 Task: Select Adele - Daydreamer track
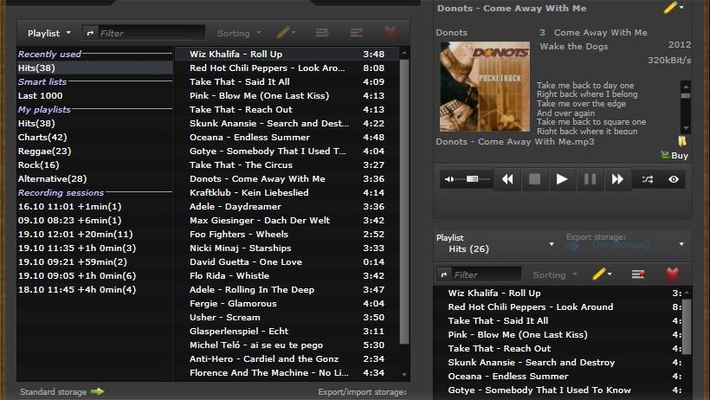coord(287,207)
